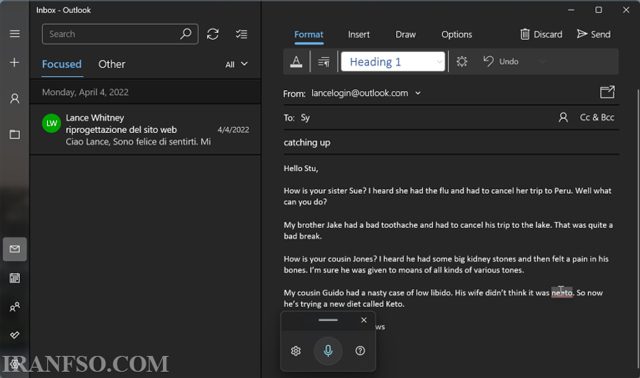Sync this view with the refresh icon

[213, 34]
